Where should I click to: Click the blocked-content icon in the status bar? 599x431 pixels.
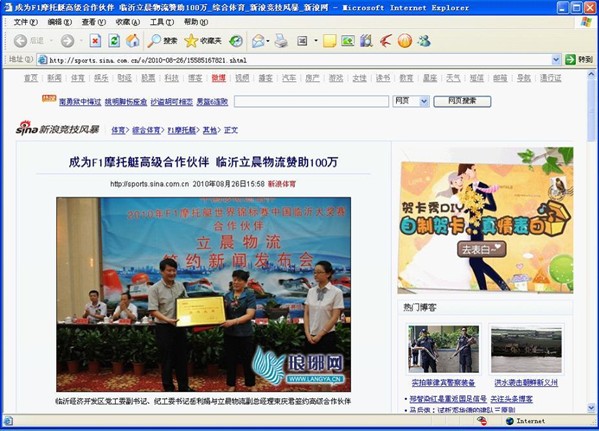click(x=482, y=421)
